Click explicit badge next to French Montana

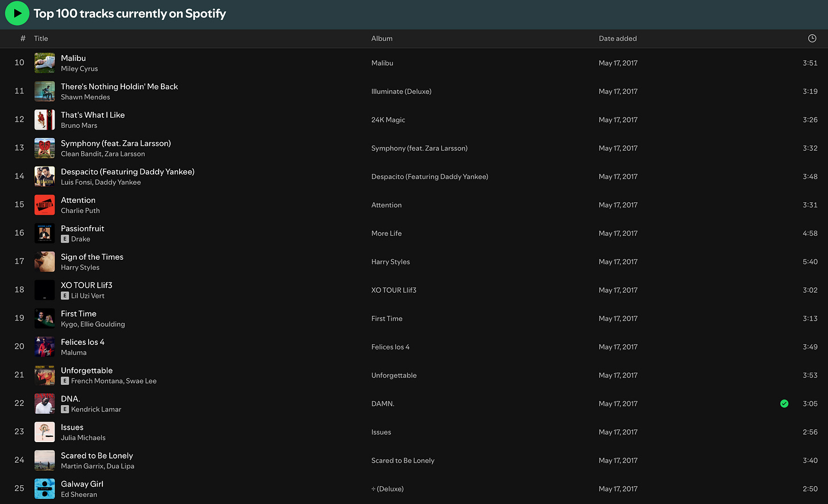(65, 381)
